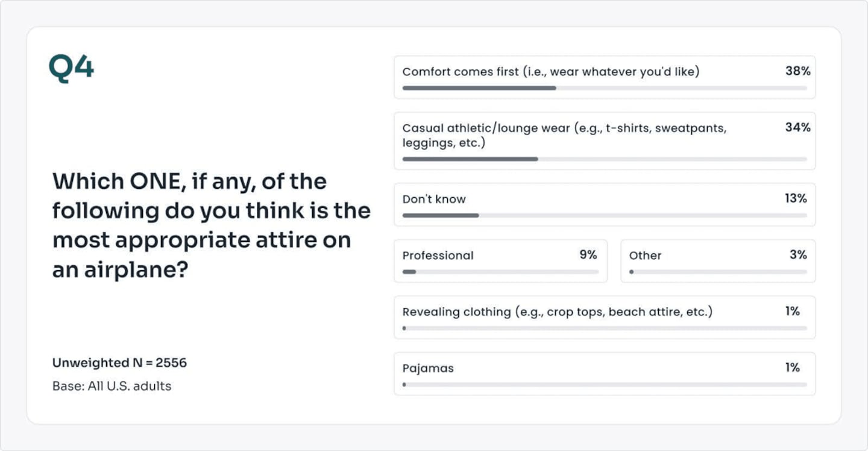This screenshot has width=868, height=451.
Task: Select the 'Pajamas' answer card
Action: [x=605, y=374]
